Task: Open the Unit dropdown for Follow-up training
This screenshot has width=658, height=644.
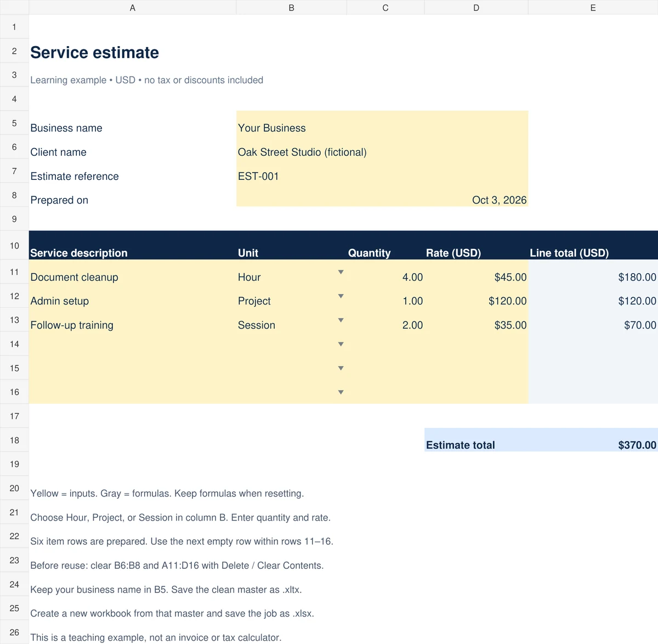Action: click(341, 320)
